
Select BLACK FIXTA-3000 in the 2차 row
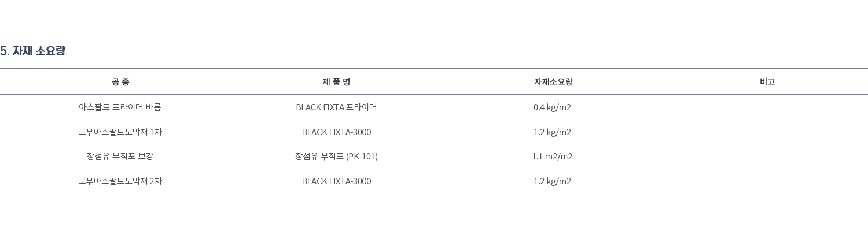tap(336, 181)
